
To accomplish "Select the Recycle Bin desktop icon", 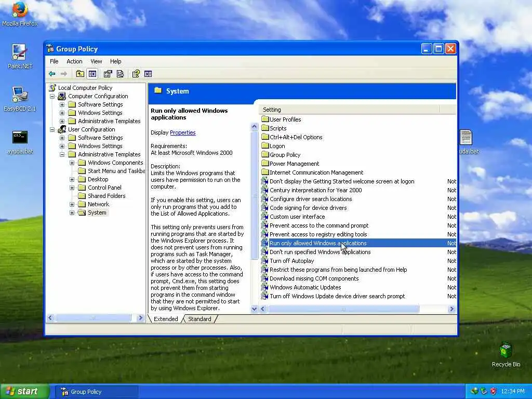I will click(x=506, y=354).
